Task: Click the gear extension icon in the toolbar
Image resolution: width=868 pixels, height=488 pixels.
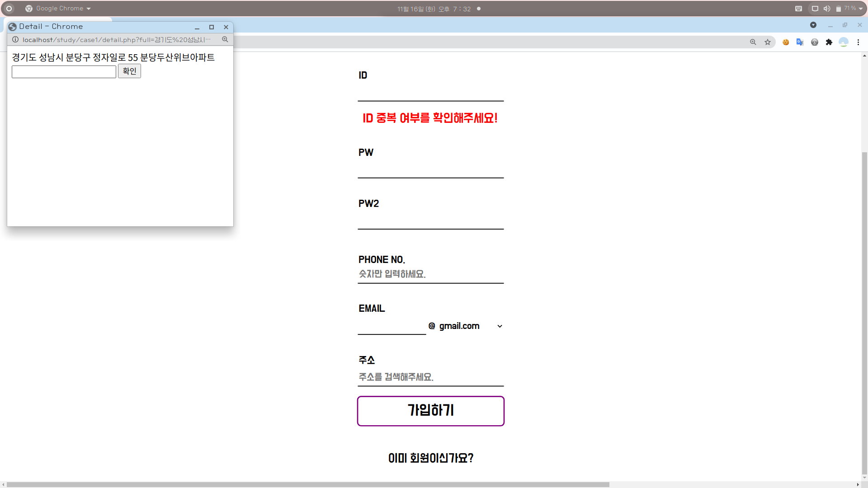Action: point(814,42)
